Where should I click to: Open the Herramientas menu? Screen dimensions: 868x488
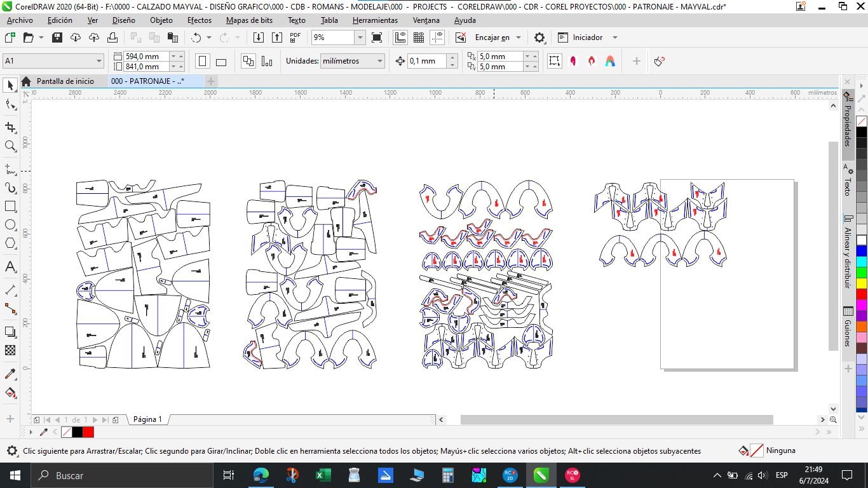pos(375,20)
